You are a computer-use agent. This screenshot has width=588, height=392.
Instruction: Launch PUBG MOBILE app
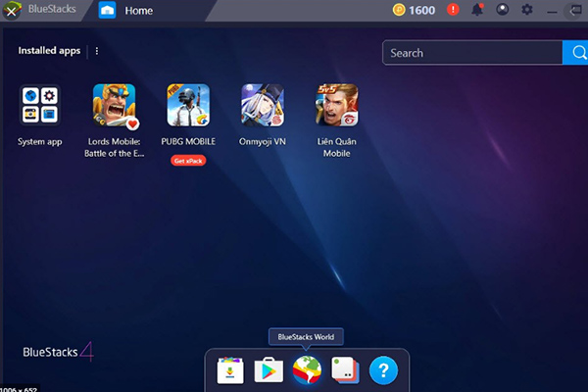(188, 105)
